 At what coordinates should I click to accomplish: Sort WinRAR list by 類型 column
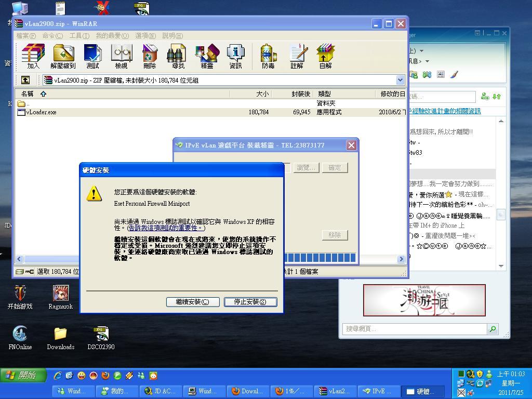click(344, 94)
